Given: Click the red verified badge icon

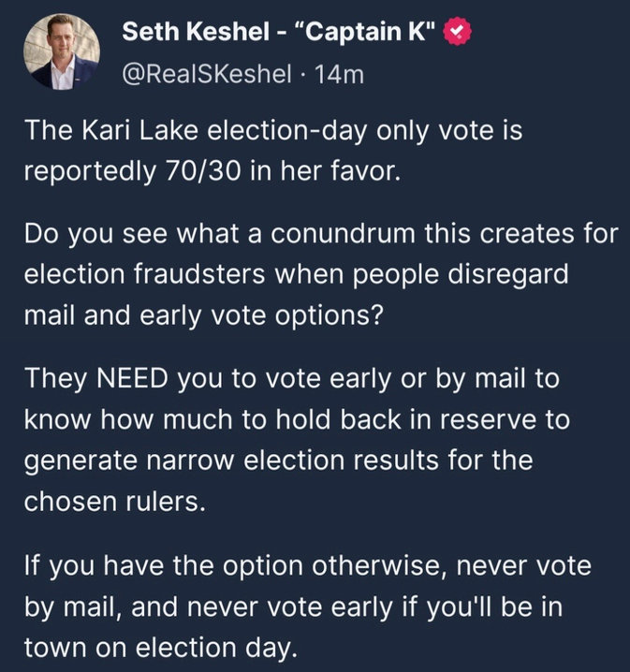Looking at the screenshot, I should 455,34.
